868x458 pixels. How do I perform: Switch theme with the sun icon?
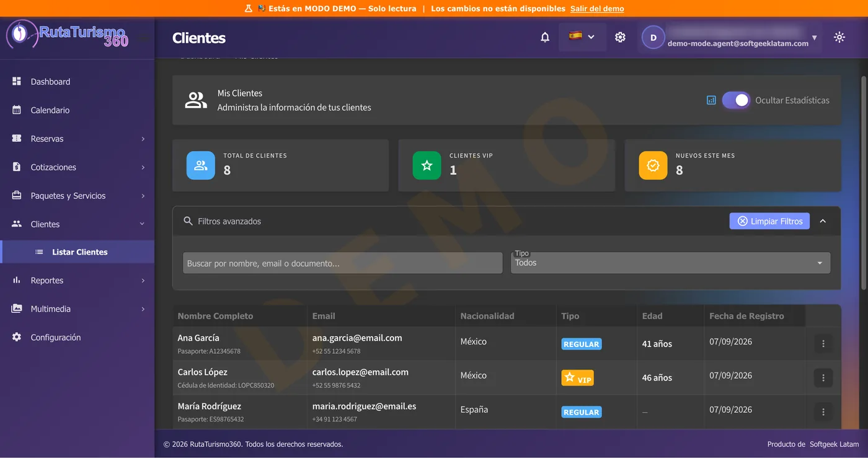[x=839, y=37]
